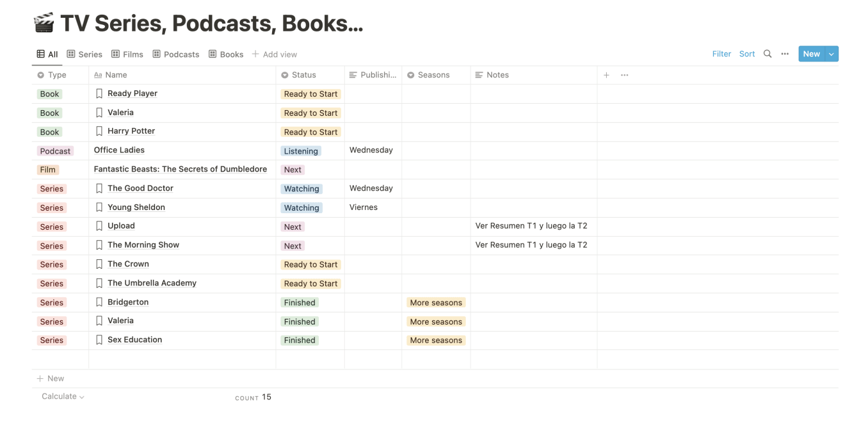This screenshot has height=434, width=868.
Task: Open the column header three-dot menu
Action: 625,75
